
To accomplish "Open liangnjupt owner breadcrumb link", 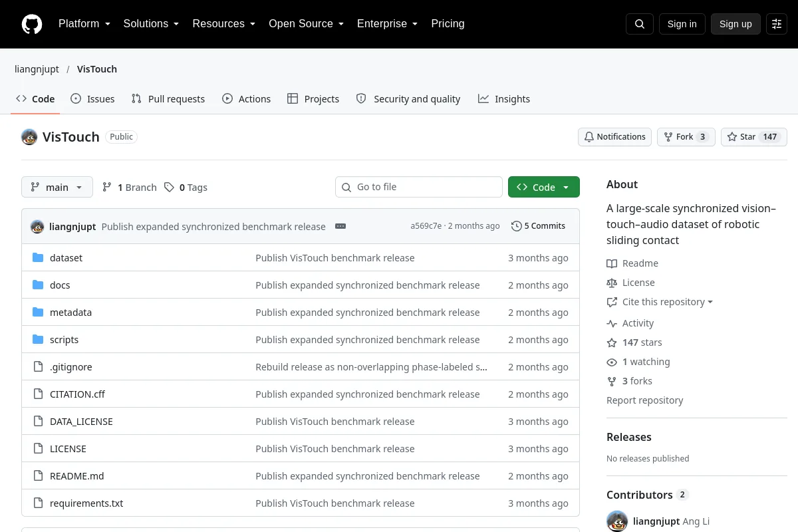I will click(37, 69).
